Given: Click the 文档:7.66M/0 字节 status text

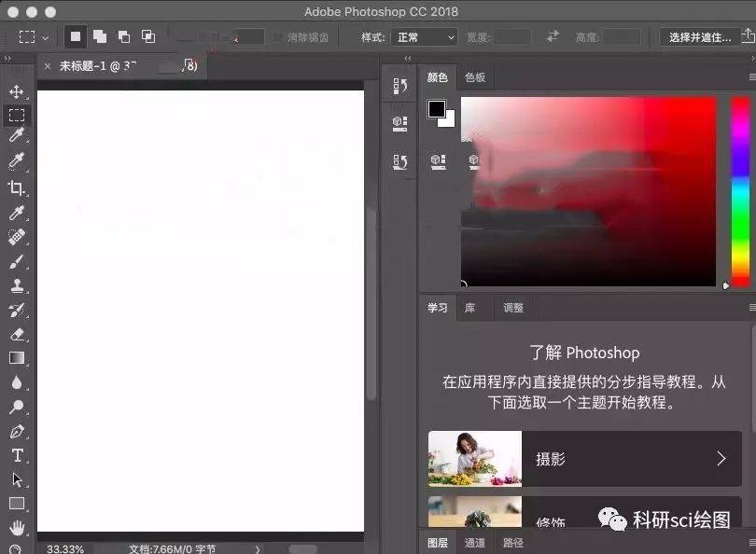Looking at the screenshot, I should (172, 548).
